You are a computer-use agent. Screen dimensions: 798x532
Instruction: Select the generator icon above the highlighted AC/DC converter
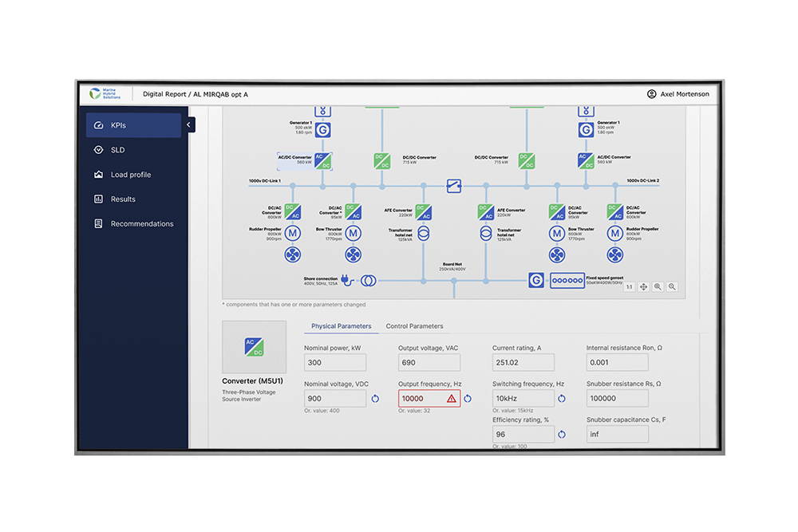tap(322, 130)
